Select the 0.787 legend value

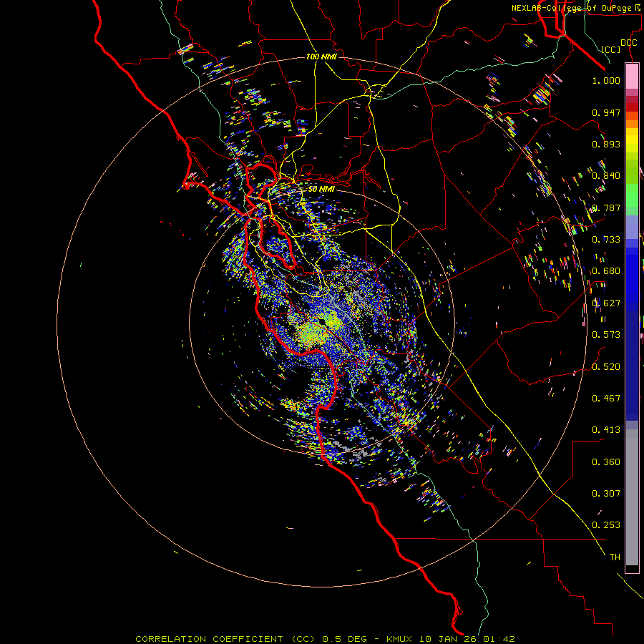pos(606,208)
